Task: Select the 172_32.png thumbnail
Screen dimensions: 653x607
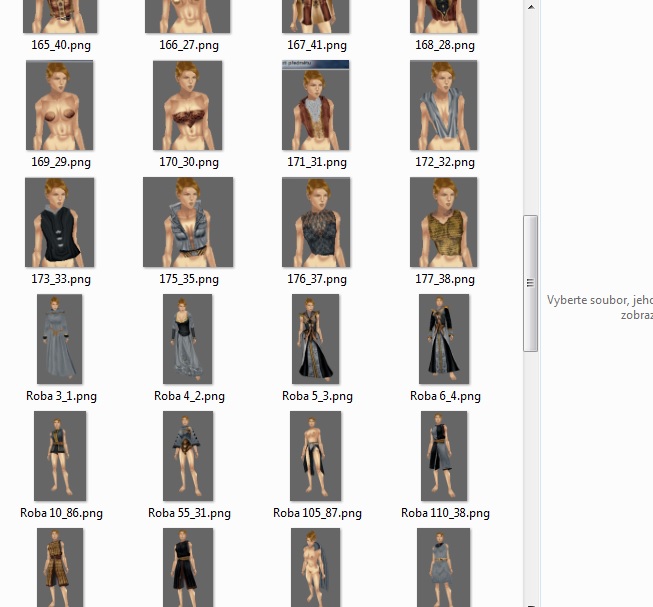Action: pos(444,105)
